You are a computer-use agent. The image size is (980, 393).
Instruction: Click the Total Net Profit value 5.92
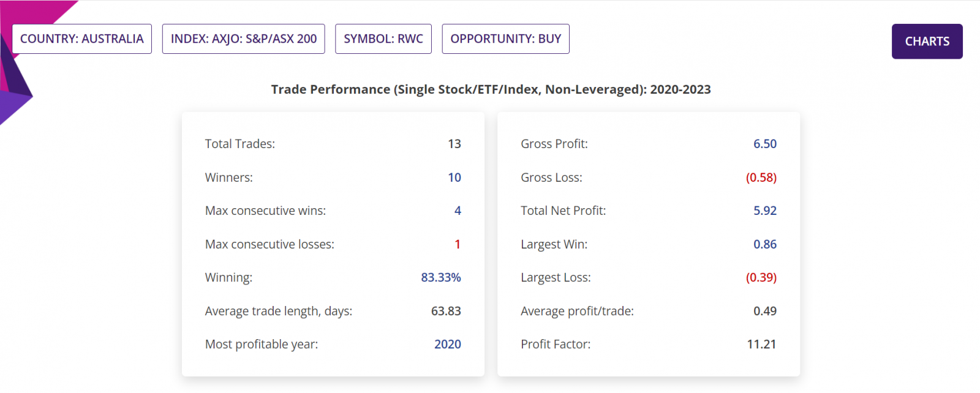765,211
